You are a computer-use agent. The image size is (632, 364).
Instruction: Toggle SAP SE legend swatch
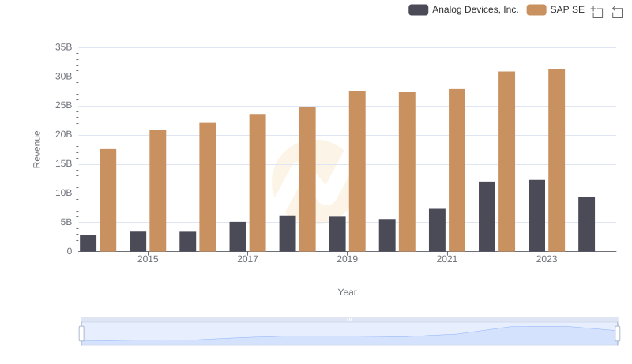click(536, 9)
